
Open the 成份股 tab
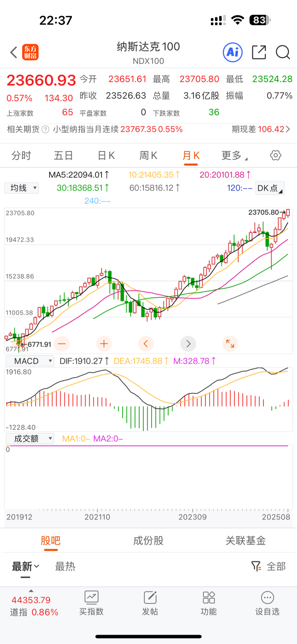148,541
